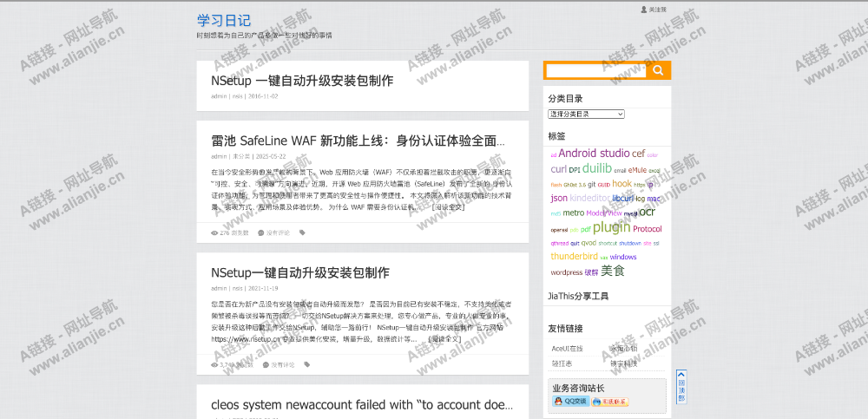The height and width of the screenshot is (419, 868).
Task: Open the AceUI在线 friend link
Action: coord(568,348)
